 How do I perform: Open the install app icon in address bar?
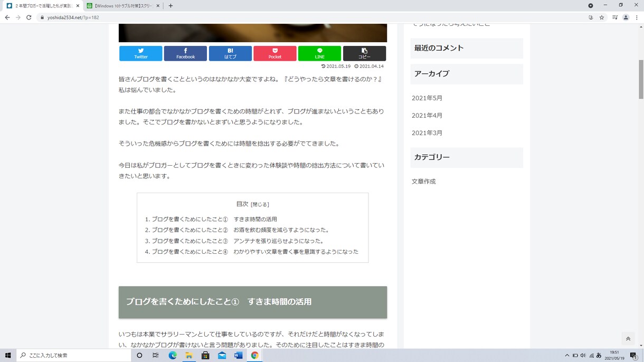(x=591, y=17)
